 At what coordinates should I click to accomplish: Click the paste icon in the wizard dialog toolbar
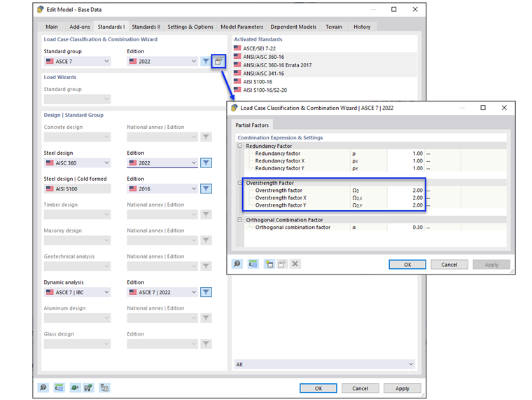point(282,264)
